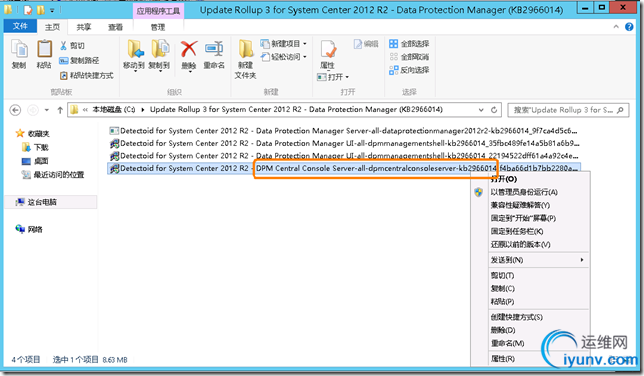The image size is (644, 376).
Task: Open the Copy to (复制到) folder button
Action: (159, 55)
